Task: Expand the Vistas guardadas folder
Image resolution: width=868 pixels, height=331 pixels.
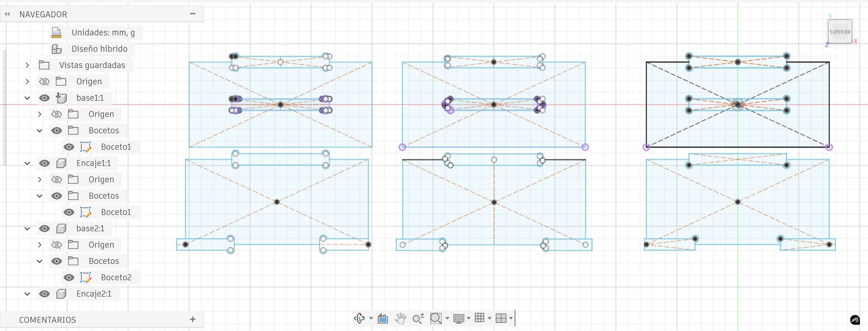Action: point(27,65)
